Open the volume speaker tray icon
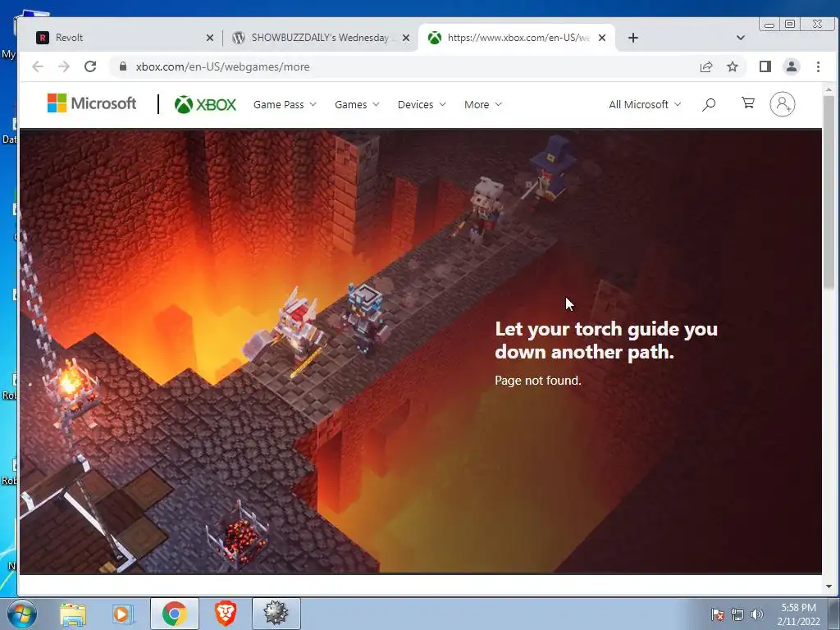The height and width of the screenshot is (630, 840). point(757,614)
